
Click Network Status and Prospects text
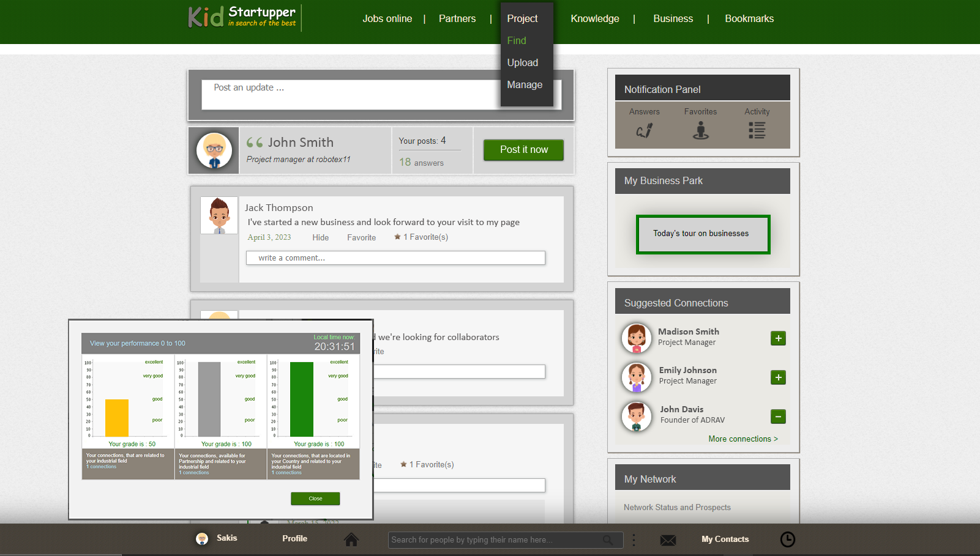(677, 508)
